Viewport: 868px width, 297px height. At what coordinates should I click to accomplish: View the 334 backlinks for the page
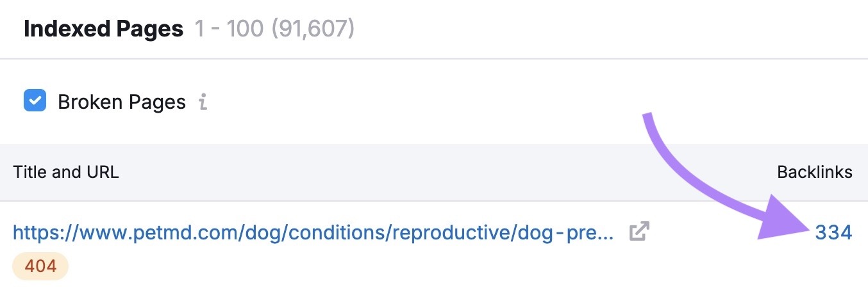(x=833, y=232)
